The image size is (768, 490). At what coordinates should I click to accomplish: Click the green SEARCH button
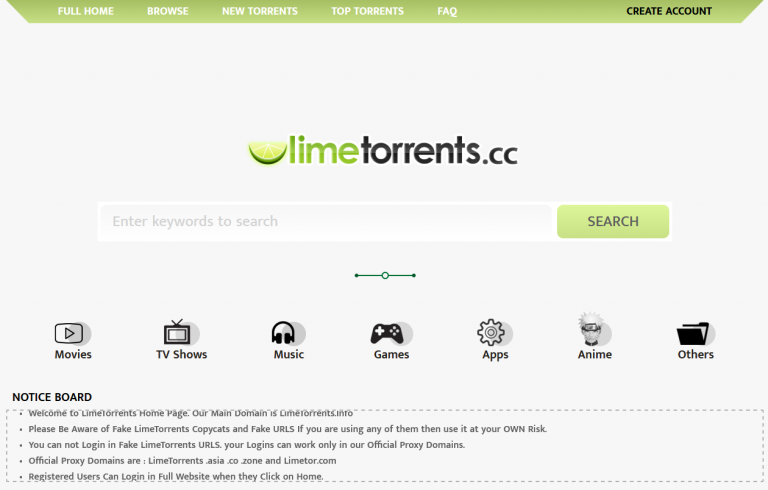[613, 221]
